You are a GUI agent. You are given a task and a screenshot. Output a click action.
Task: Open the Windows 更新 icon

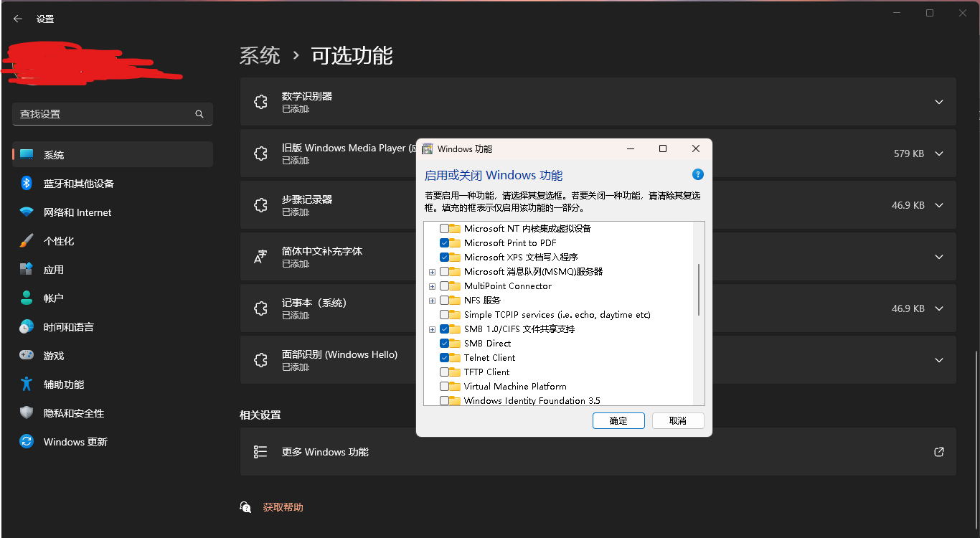(27, 442)
